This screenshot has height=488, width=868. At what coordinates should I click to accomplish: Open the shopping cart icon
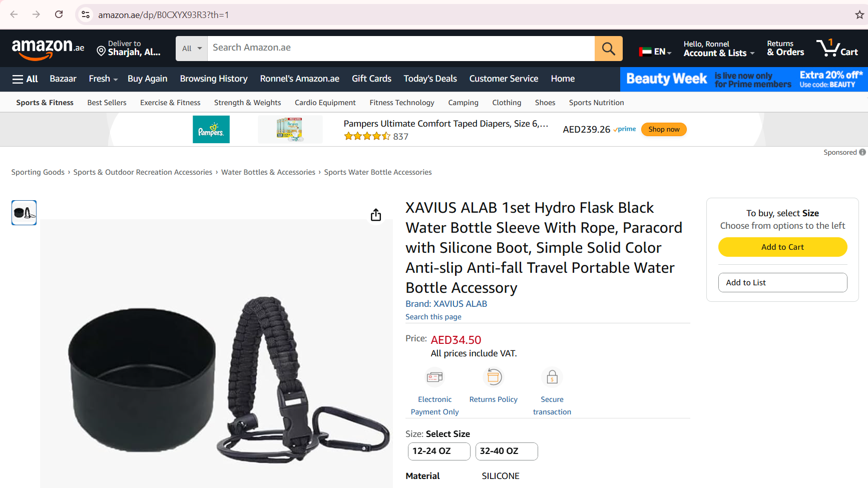(x=837, y=49)
